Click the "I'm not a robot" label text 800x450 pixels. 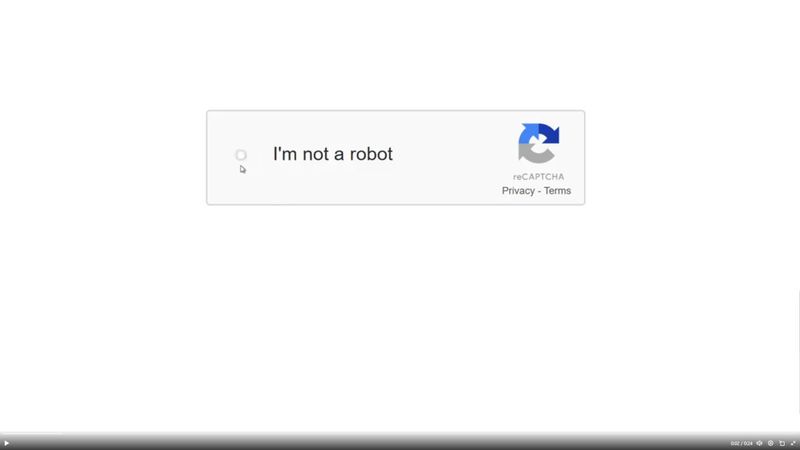(333, 154)
